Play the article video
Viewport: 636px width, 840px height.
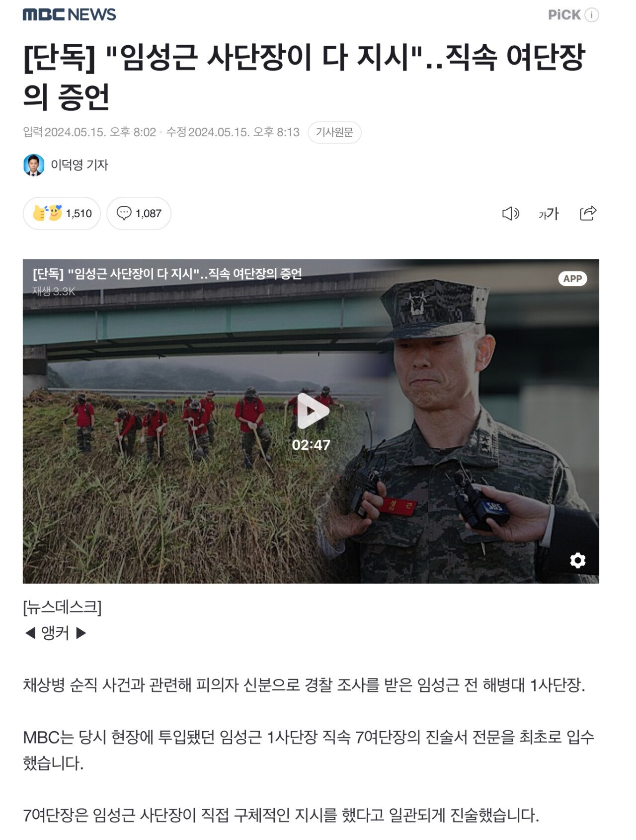(x=311, y=411)
